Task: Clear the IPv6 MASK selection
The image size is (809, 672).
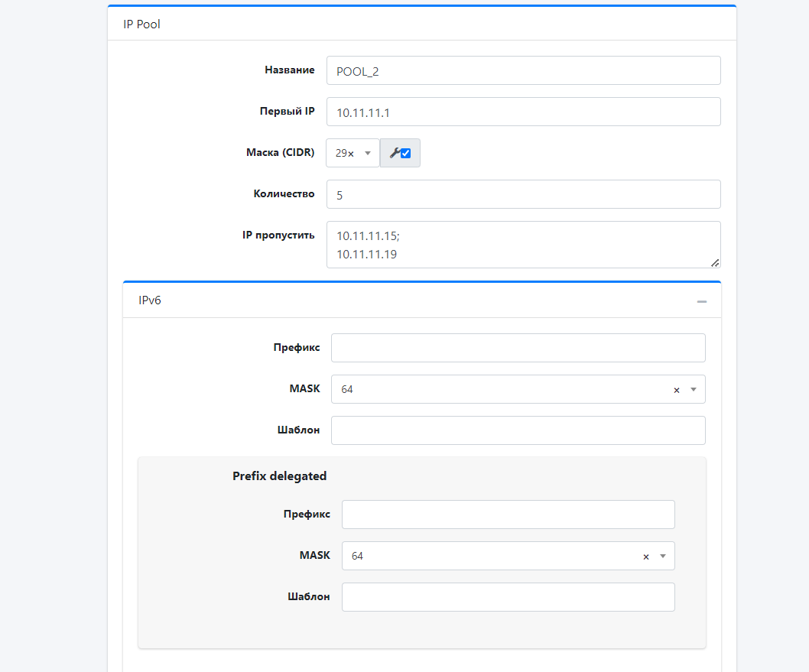Action: point(676,390)
